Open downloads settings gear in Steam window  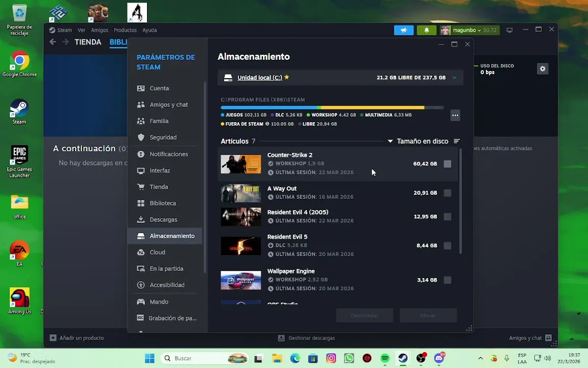(x=542, y=68)
